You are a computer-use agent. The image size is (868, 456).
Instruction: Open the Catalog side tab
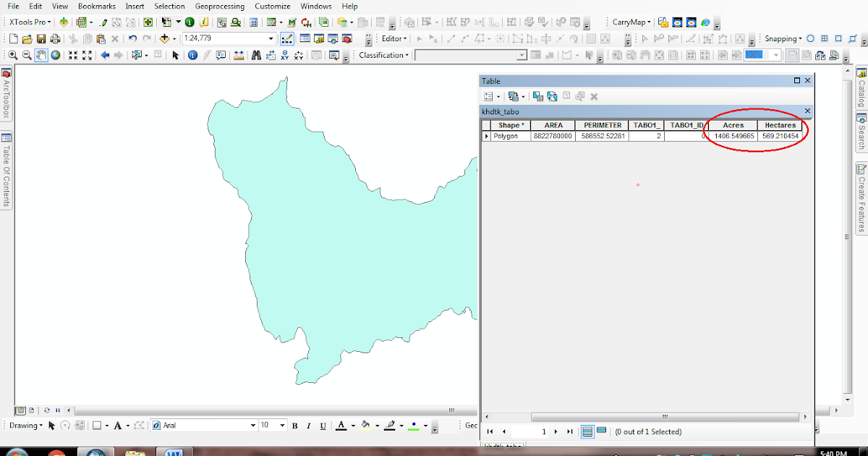(x=861, y=88)
